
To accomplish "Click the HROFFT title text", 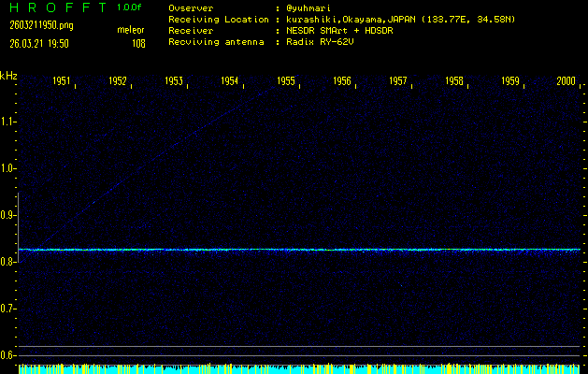I will 56,8.
